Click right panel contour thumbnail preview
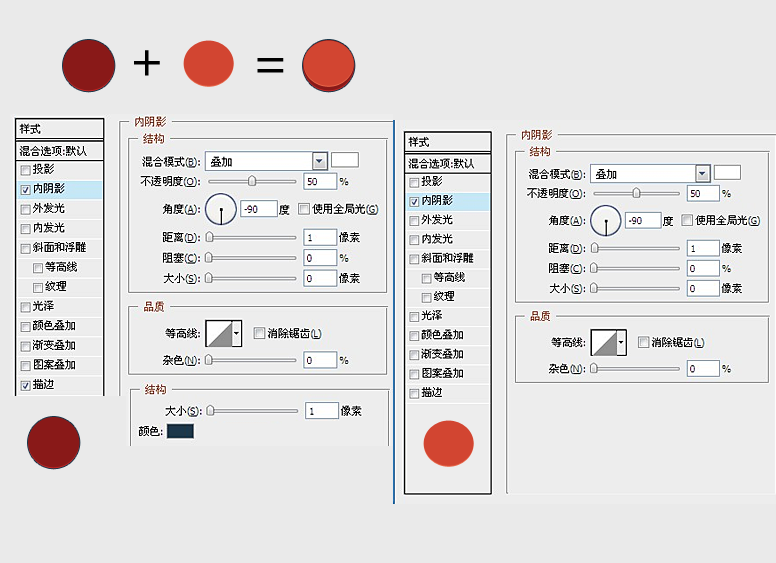The width and height of the screenshot is (776, 563). click(x=604, y=342)
